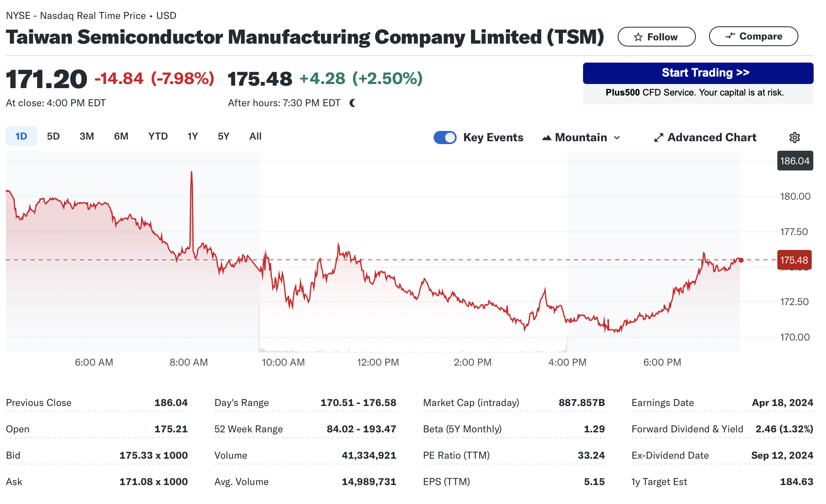826x504 pixels.
Task: Open the Advanced Chart link
Action: click(x=712, y=138)
